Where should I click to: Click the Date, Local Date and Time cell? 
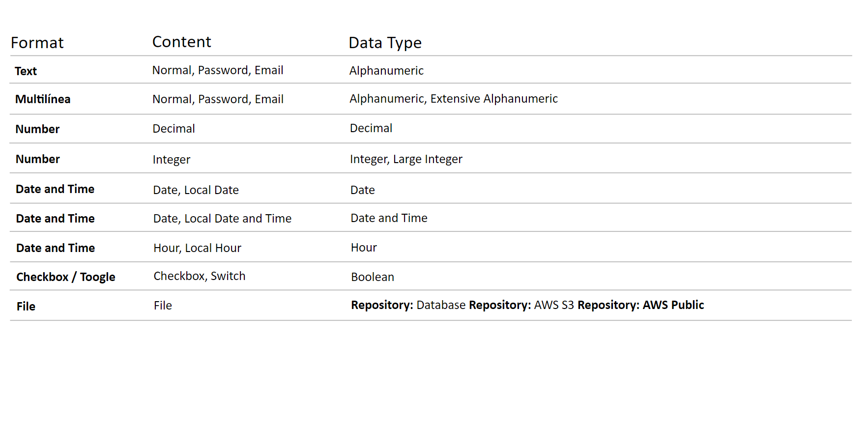click(x=222, y=219)
